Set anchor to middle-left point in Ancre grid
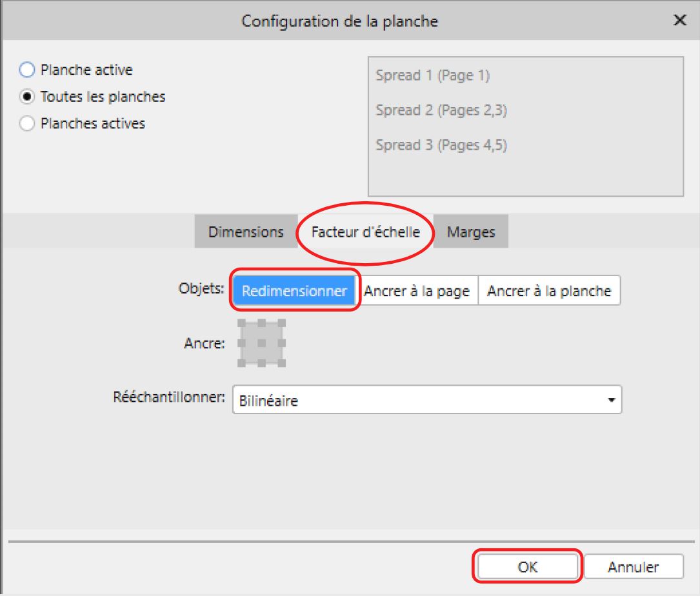Image resolution: width=700 pixels, height=596 pixels. tap(241, 343)
